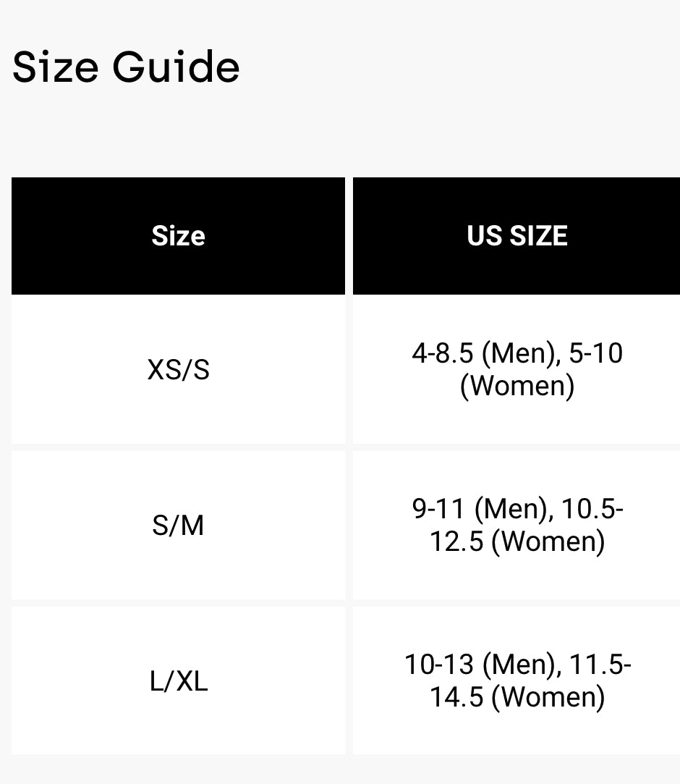This screenshot has height=784, width=680.
Task: Click the 10-13 men's range text
Action: point(439,665)
